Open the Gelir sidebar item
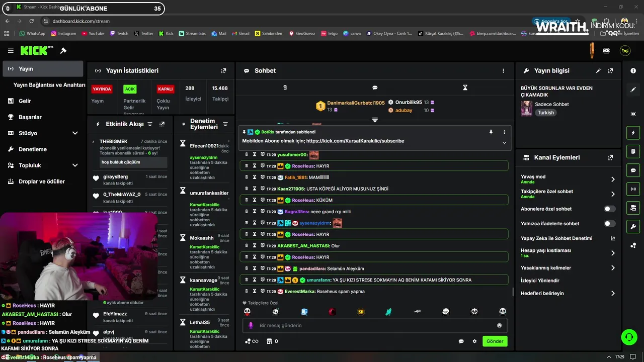The image size is (644, 362). click(x=43, y=101)
